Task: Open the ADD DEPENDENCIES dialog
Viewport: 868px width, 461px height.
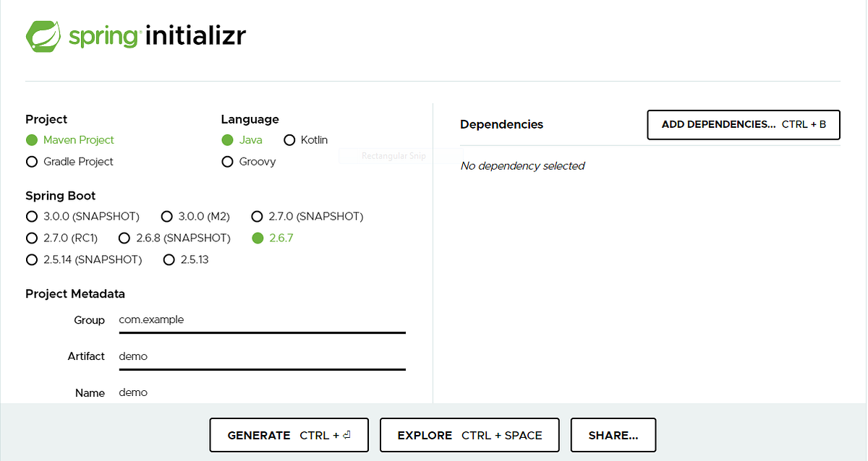Action: tap(743, 124)
